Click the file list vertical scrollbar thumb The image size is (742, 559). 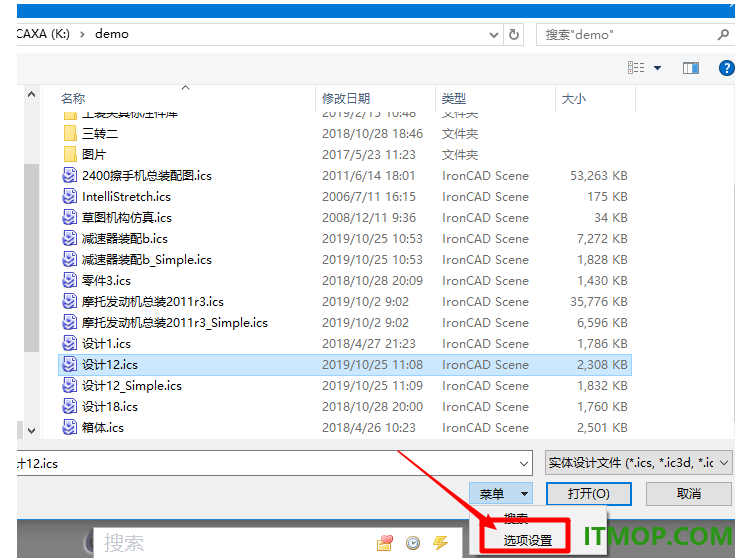point(31,258)
